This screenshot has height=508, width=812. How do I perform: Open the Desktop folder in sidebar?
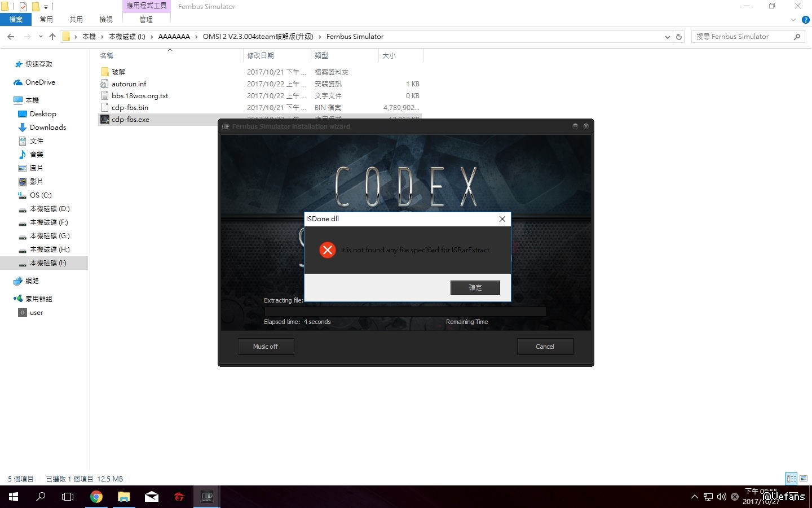point(43,114)
